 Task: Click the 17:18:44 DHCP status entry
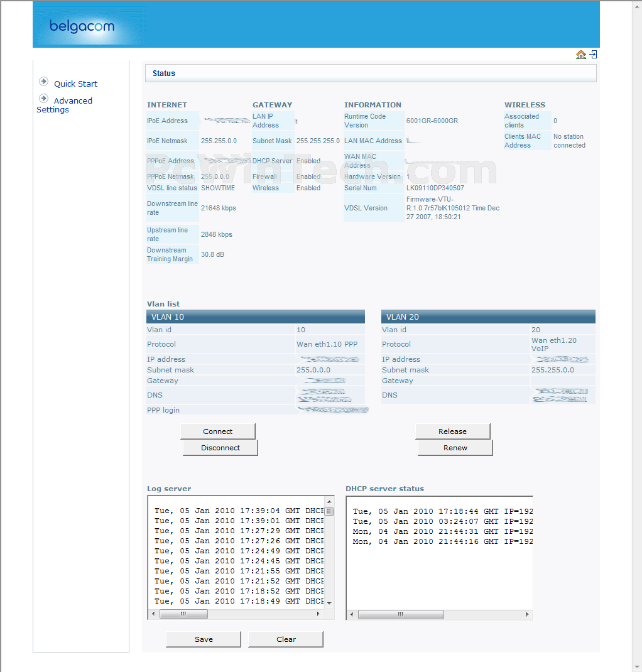443,511
